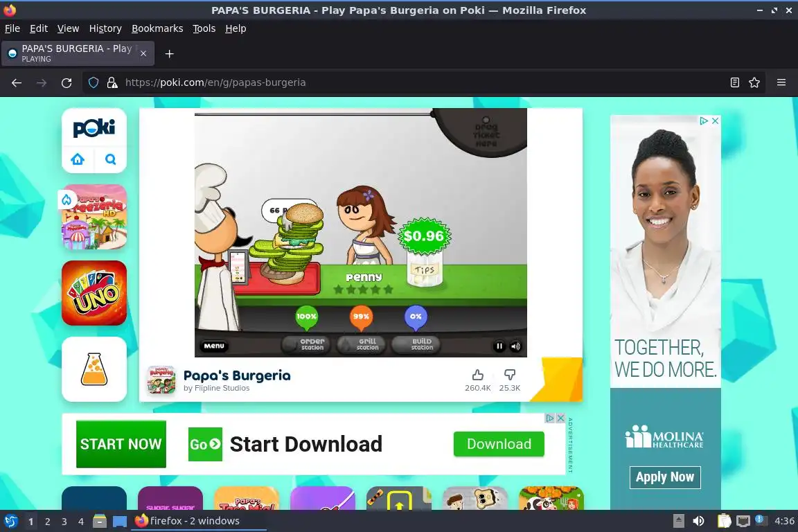Mute the game sound speaker icon
Screen dimensions: 798x532
[515, 346]
